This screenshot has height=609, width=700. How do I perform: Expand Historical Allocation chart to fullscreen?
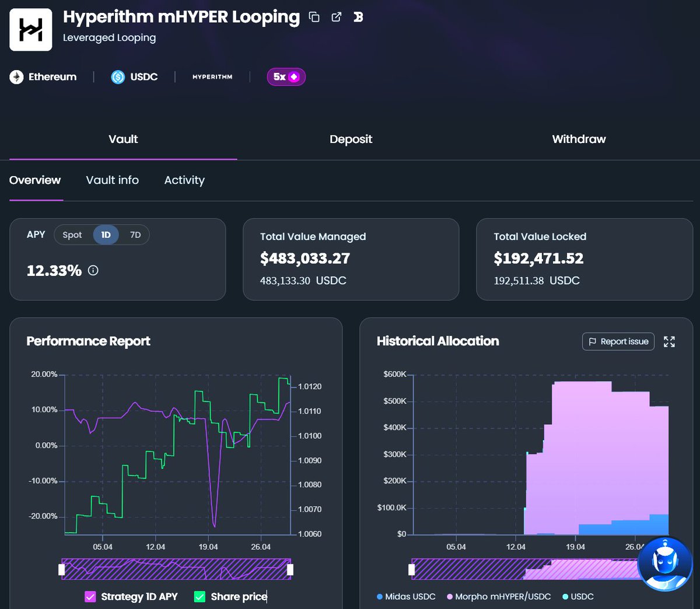point(669,342)
